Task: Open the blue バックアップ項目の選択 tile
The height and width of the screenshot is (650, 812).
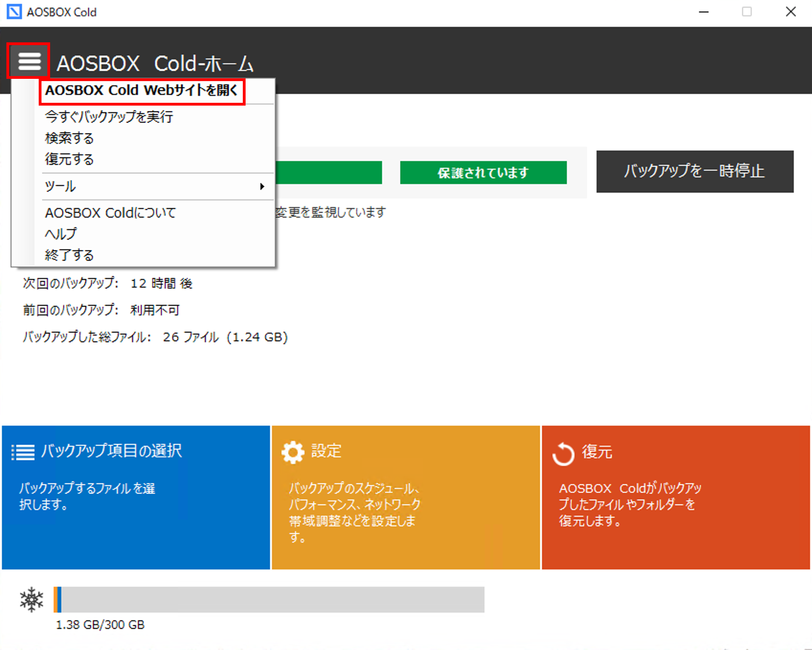Action: 136,497
